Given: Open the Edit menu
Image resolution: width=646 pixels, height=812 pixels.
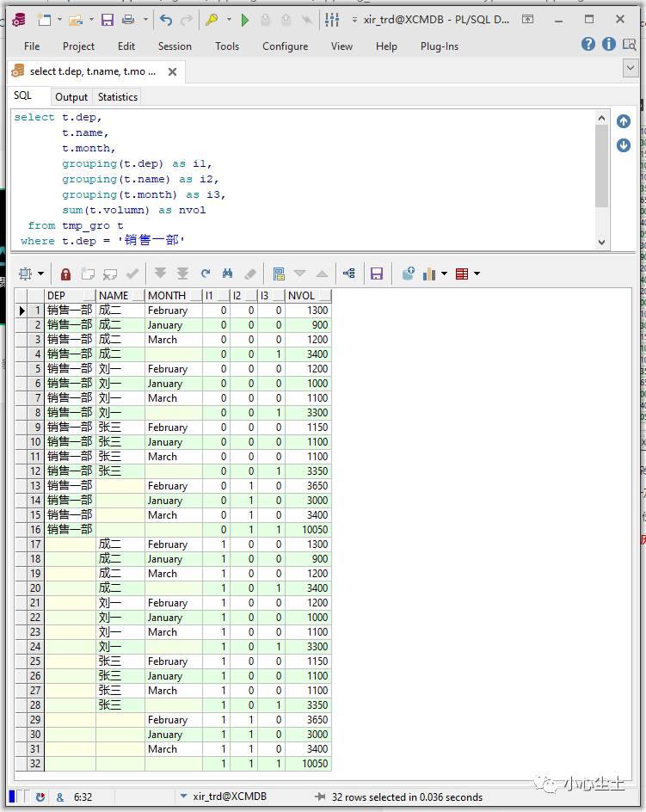Looking at the screenshot, I should pos(126,46).
